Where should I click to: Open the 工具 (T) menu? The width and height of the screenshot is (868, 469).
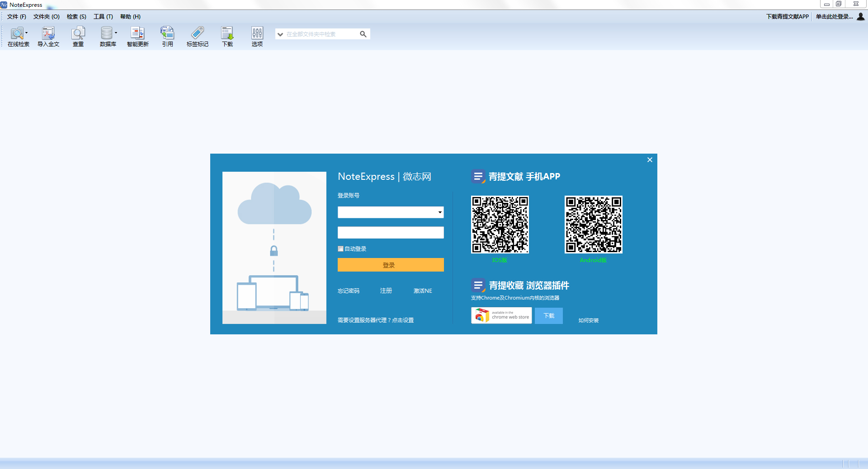pyautogui.click(x=103, y=16)
